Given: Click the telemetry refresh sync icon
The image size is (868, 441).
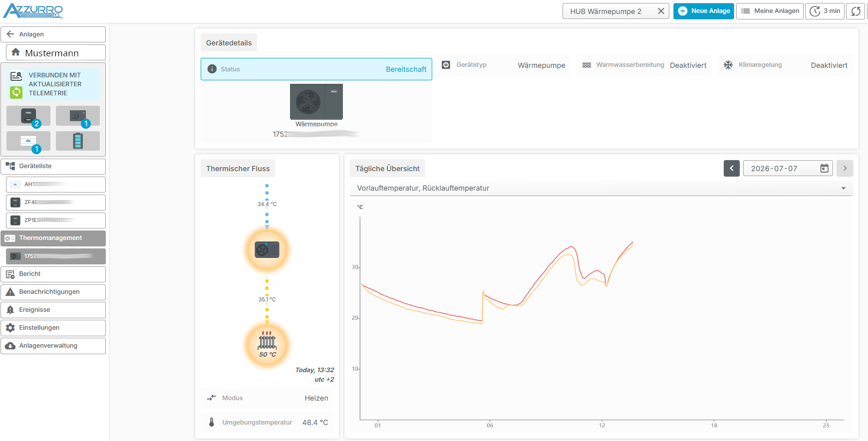Looking at the screenshot, I should click(x=16, y=92).
